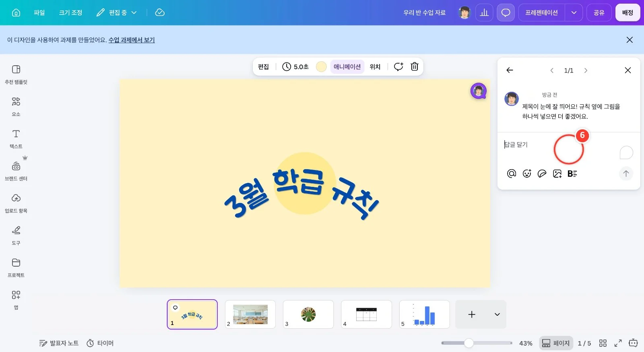This screenshot has height=352, width=644.
Task: Attach an image to the reply
Action: [x=557, y=174]
